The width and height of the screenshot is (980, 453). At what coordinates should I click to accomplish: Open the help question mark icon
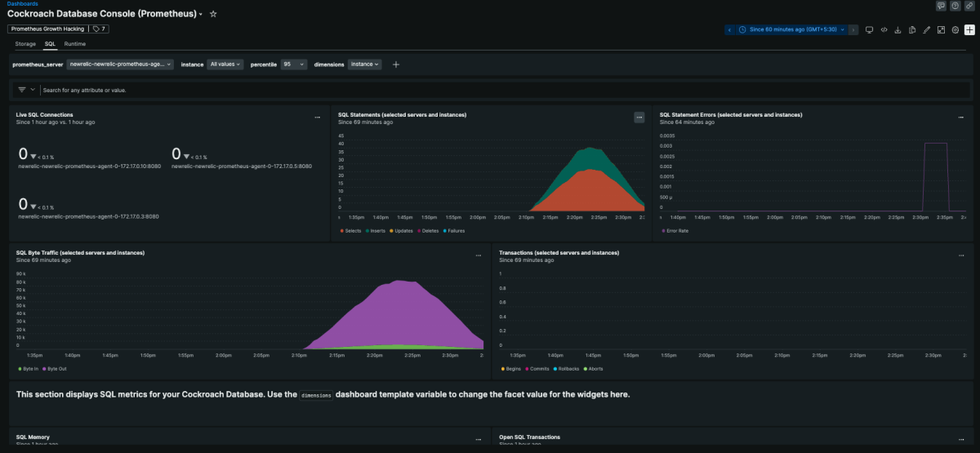(955, 6)
